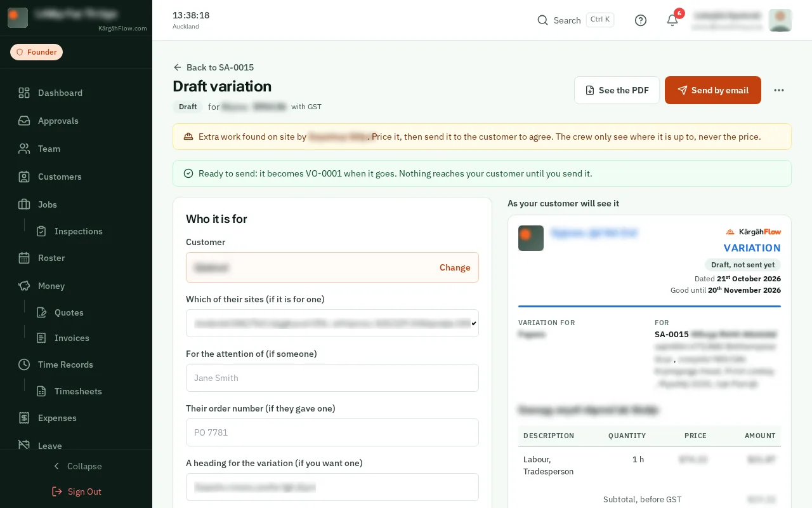Open the help question mark icon

click(641, 20)
